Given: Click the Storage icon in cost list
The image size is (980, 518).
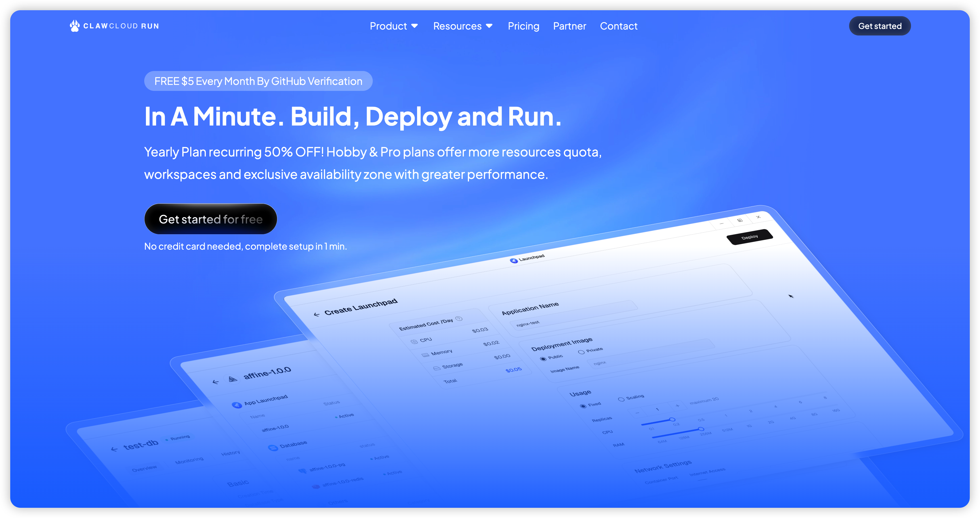Looking at the screenshot, I should tap(437, 368).
